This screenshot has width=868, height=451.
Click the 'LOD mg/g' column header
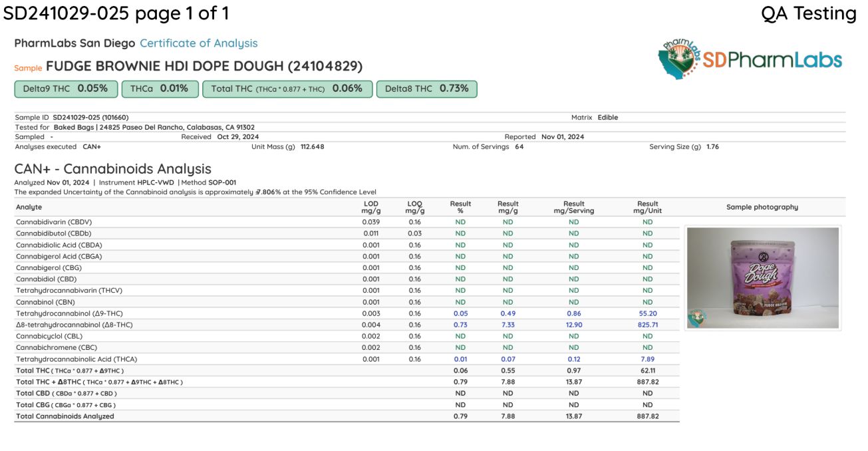coord(371,207)
